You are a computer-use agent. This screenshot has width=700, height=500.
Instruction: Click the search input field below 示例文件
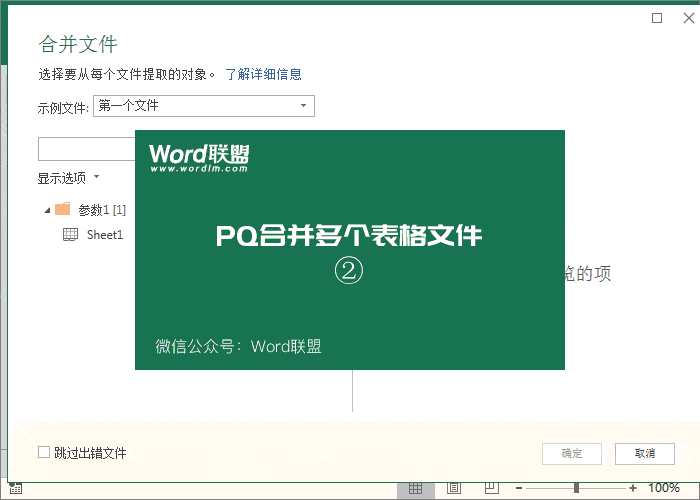(87, 149)
